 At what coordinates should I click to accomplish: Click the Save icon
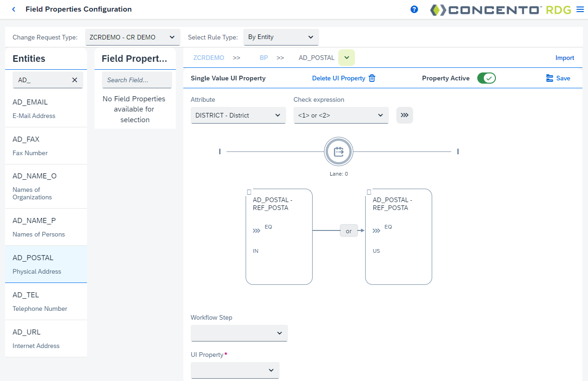[x=550, y=78]
